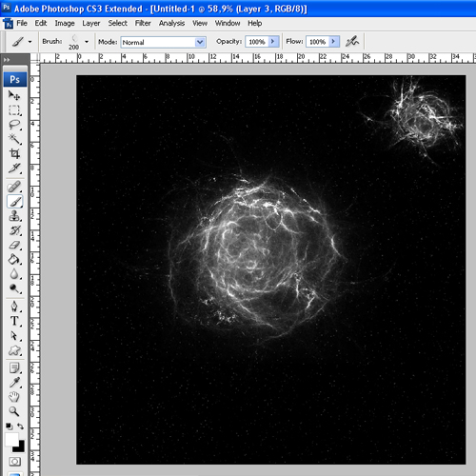Select the Rectangular Marquee tool

[x=14, y=110]
